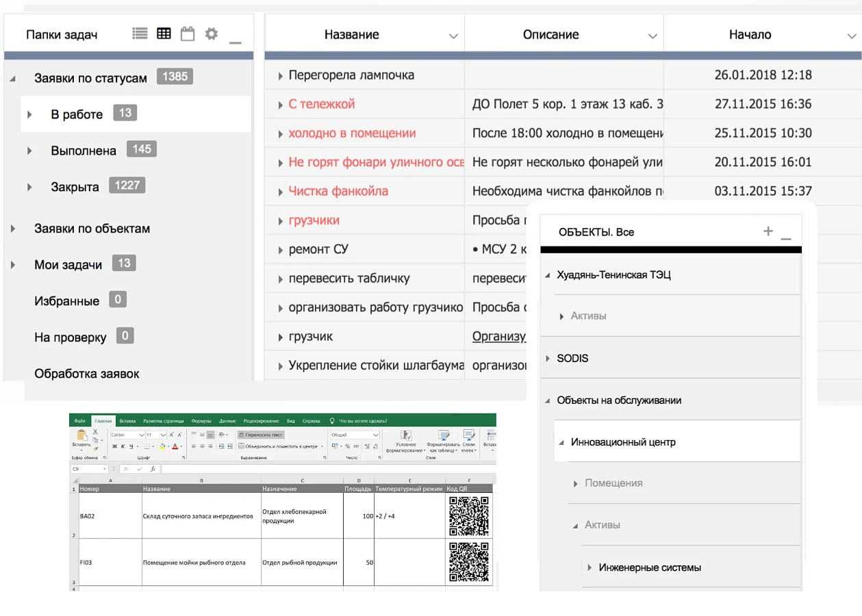Open Избранные task folder
Screen dimensions: 862x616
(x=66, y=301)
